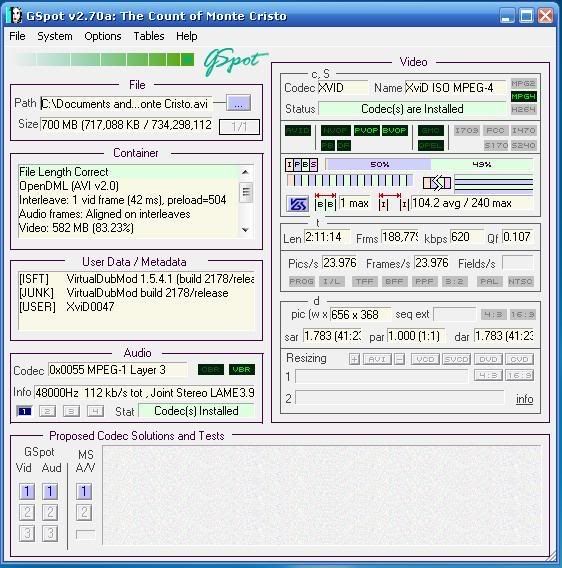Click the frame order arrows icon
562x568 pixels.
pyautogui.click(x=437, y=183)
